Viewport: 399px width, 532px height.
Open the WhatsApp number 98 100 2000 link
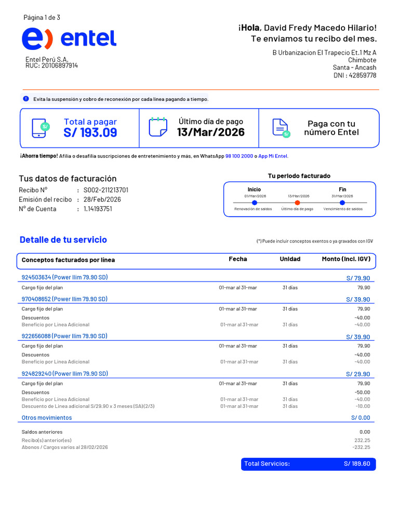pyautogui.click(x=239, y=156)
